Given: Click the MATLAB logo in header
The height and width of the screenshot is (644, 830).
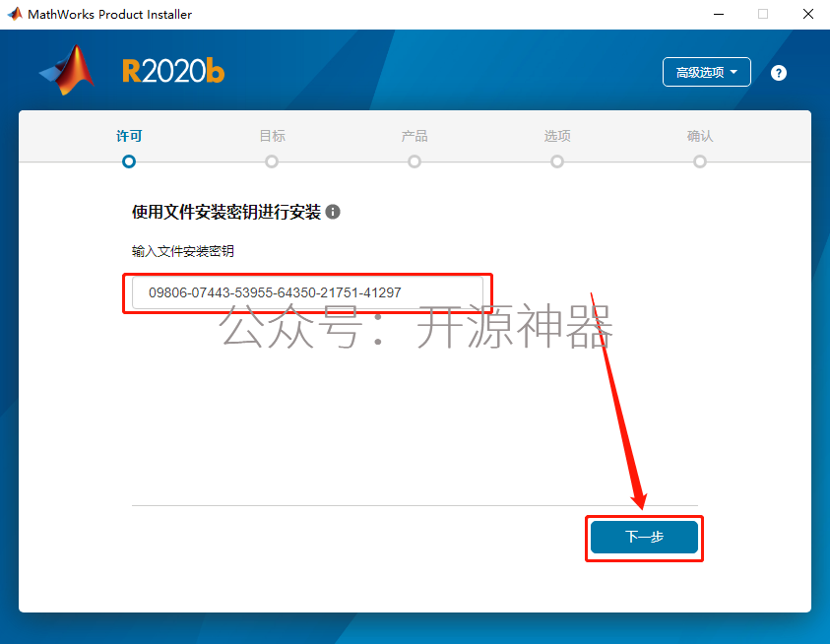Looking at the screenshot, I should click(68, 70).
